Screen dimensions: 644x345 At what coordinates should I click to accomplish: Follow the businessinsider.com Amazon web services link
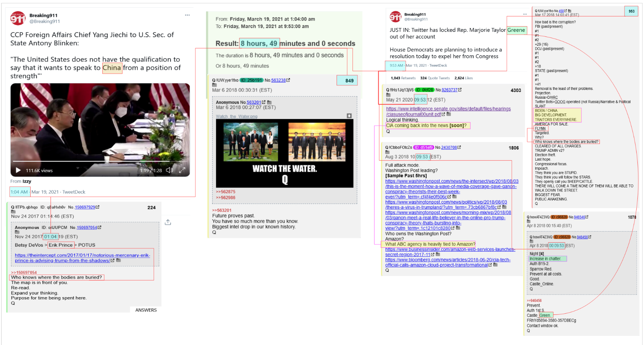tap(450, 252)
